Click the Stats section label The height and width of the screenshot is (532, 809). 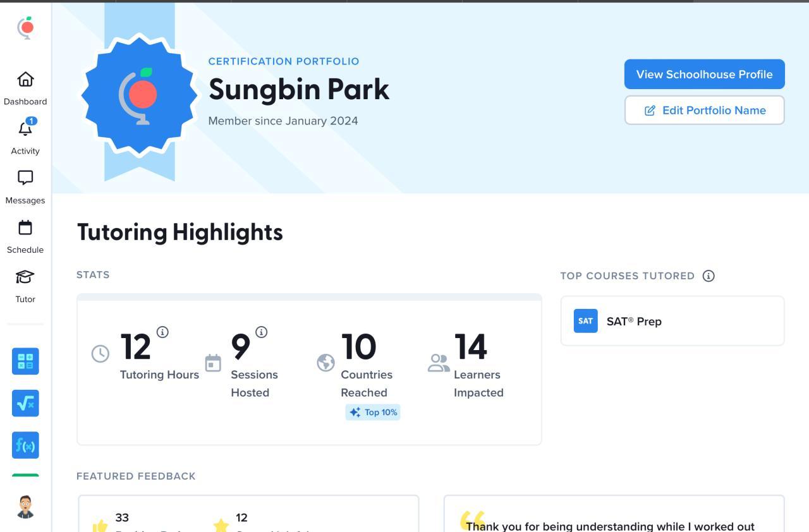point(93,275)
